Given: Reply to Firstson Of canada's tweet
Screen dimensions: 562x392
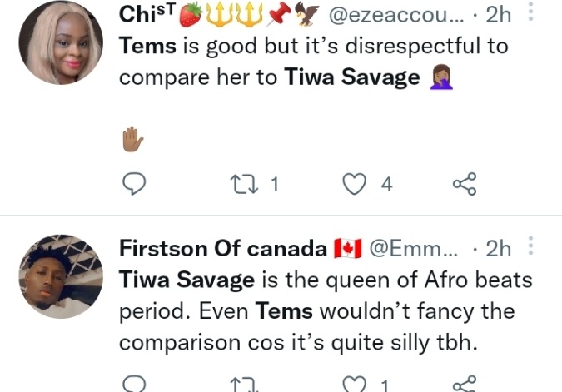Looking at the screenshot, I should click(x=134, y=385).
